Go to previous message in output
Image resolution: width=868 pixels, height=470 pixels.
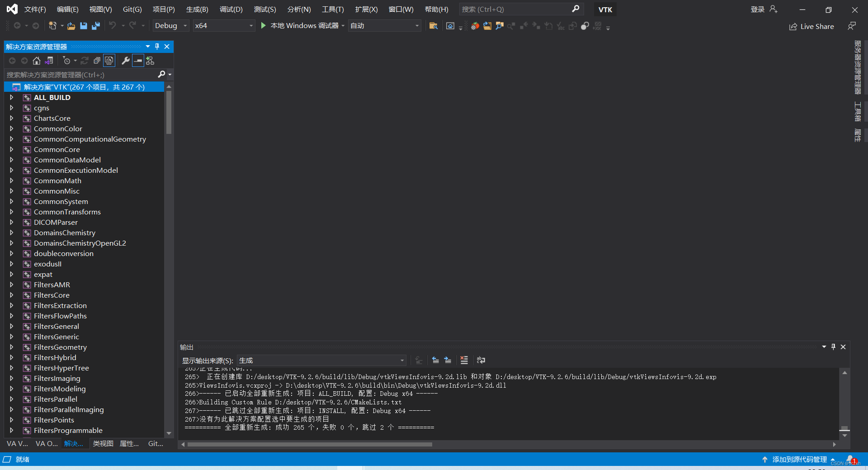pyautogui.click(x=435, y=360)
